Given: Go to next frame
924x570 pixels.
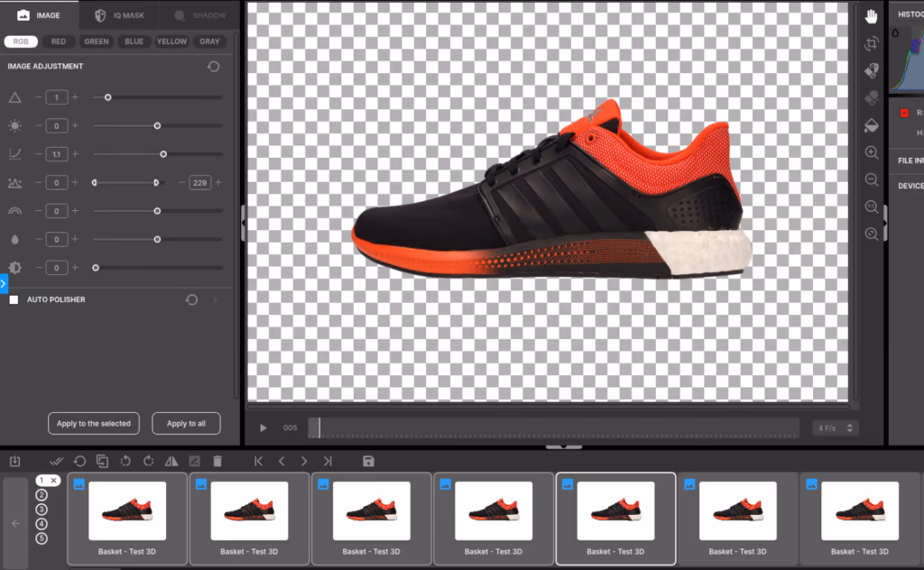Looking at the screenshot, I should click(x=304, y=461).
